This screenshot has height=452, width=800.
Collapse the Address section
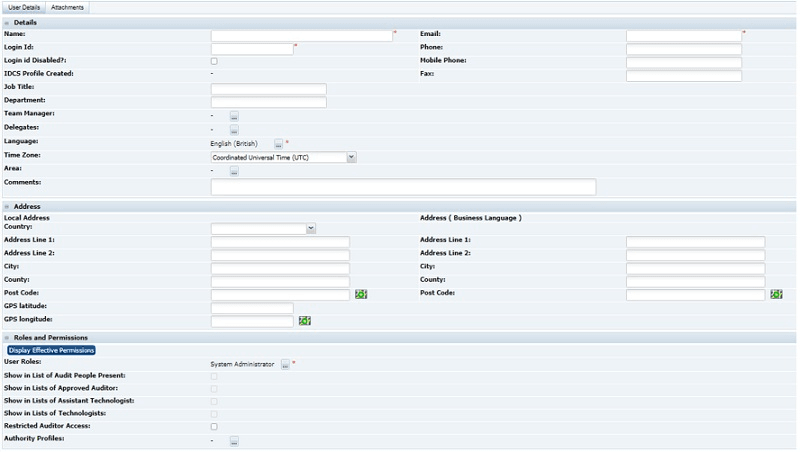(7, 207)
